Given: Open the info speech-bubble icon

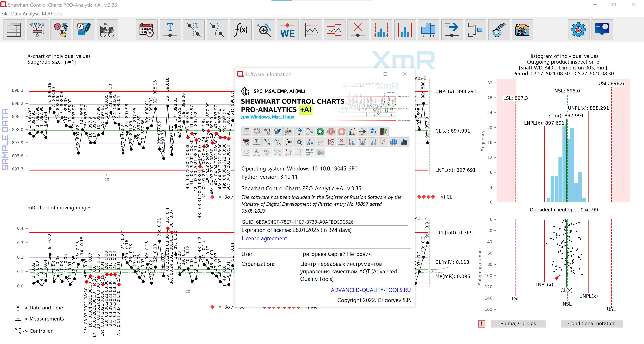Looking at the screenshot, I should (x=602, y=30).
